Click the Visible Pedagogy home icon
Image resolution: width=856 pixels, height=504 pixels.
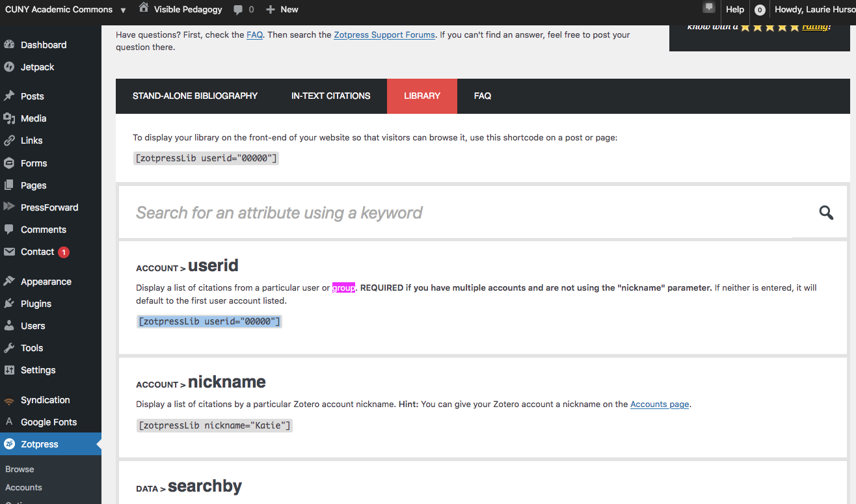click(x=144, y=8)
